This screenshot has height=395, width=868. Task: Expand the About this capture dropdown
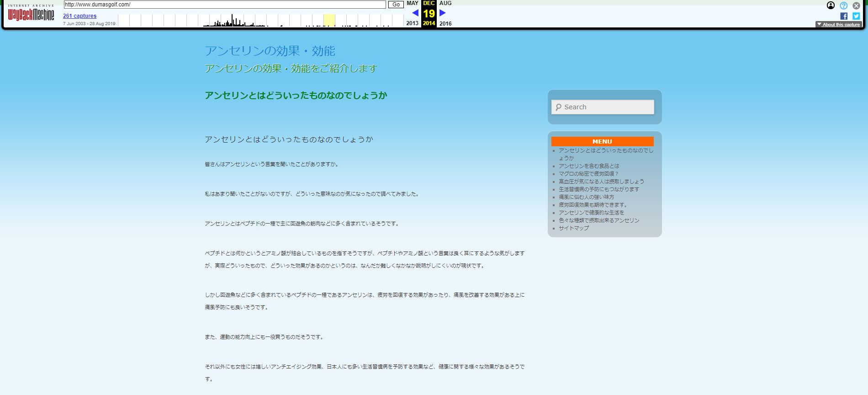pos(838,25)
